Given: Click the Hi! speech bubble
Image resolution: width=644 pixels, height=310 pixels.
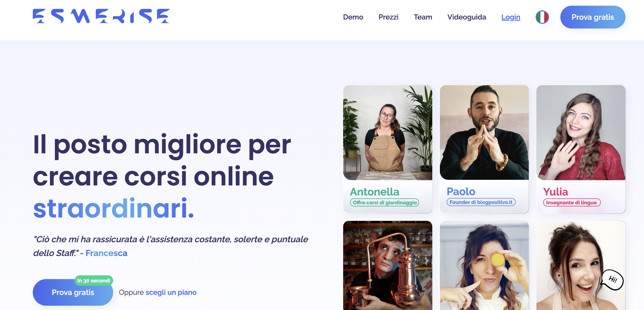Looking at the screenshot, I should (612, 280).
